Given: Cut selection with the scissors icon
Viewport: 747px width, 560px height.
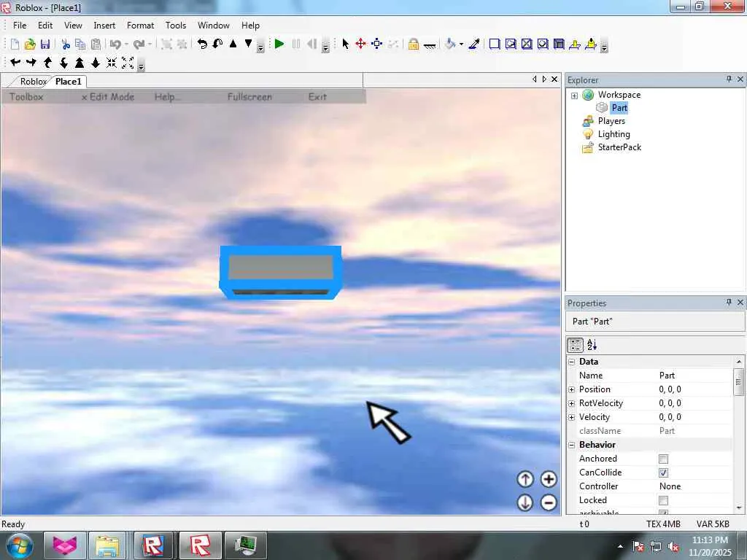Looking at the screenshot, I should (66, 44).
